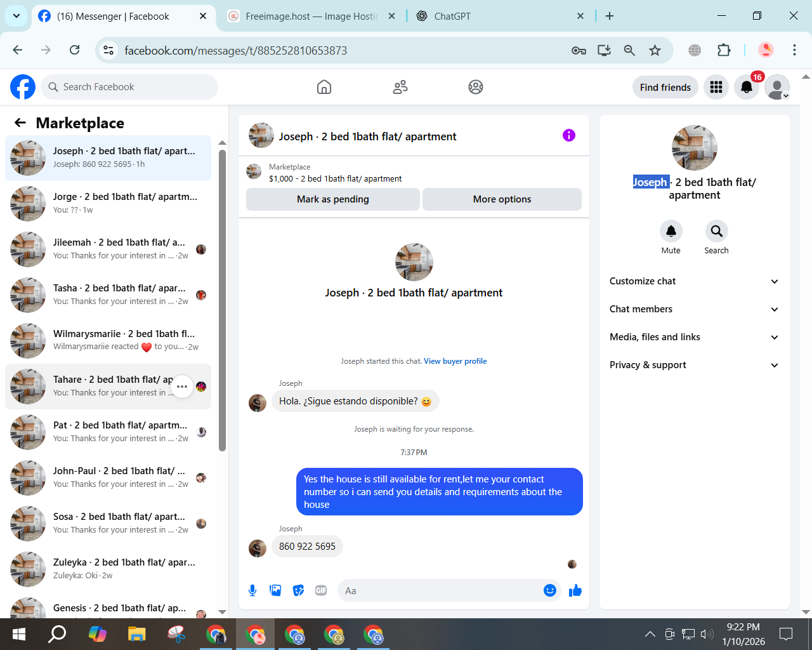Choose a GIF icon
This screenshot has width=812, height=650.
321,590
